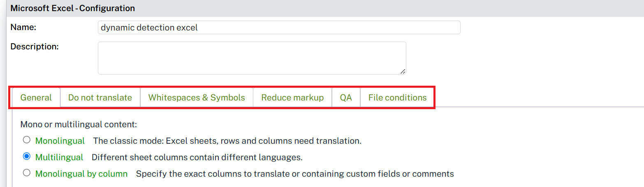Open the File conditions tab

coord(397,98)
